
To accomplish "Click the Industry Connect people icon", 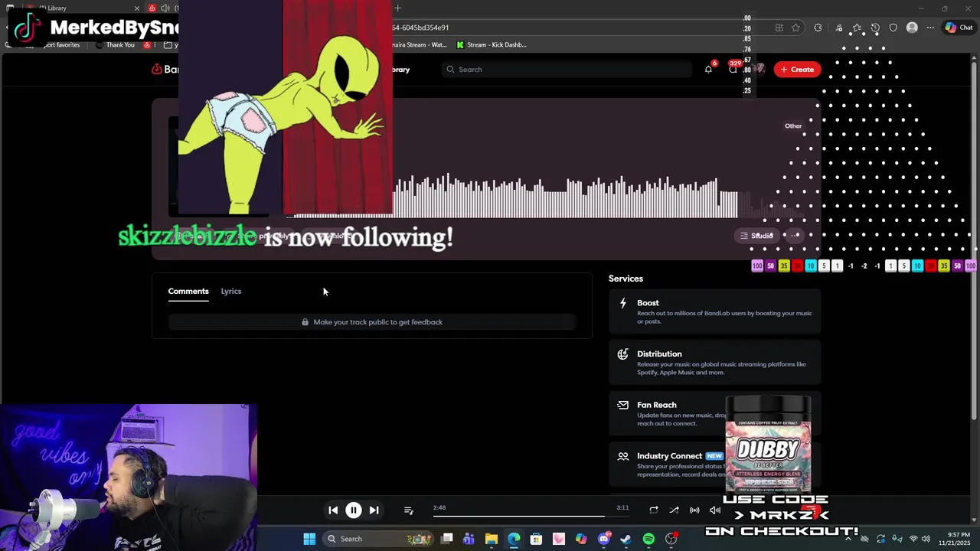I will click(x=623, y=456).
